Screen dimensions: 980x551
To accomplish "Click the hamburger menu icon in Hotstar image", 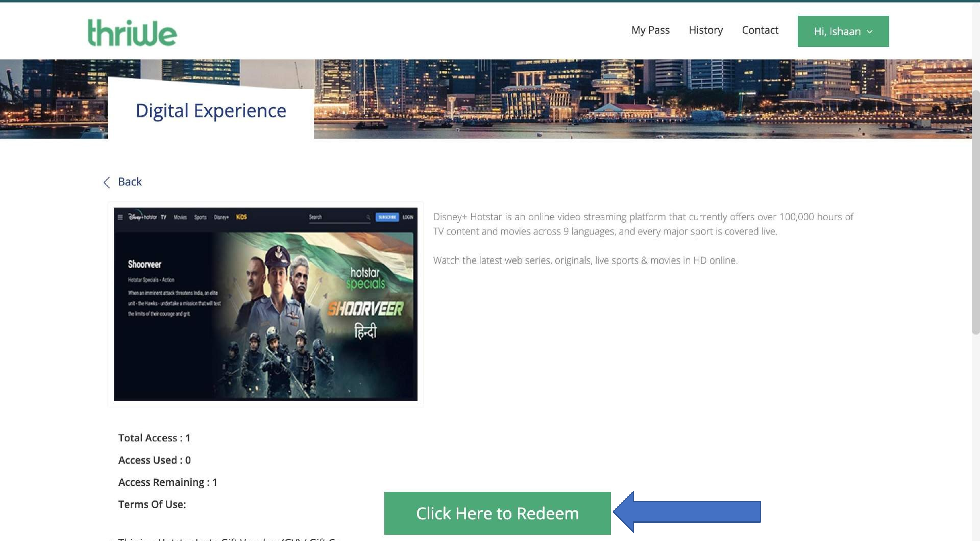I will (x=120, y=217).
